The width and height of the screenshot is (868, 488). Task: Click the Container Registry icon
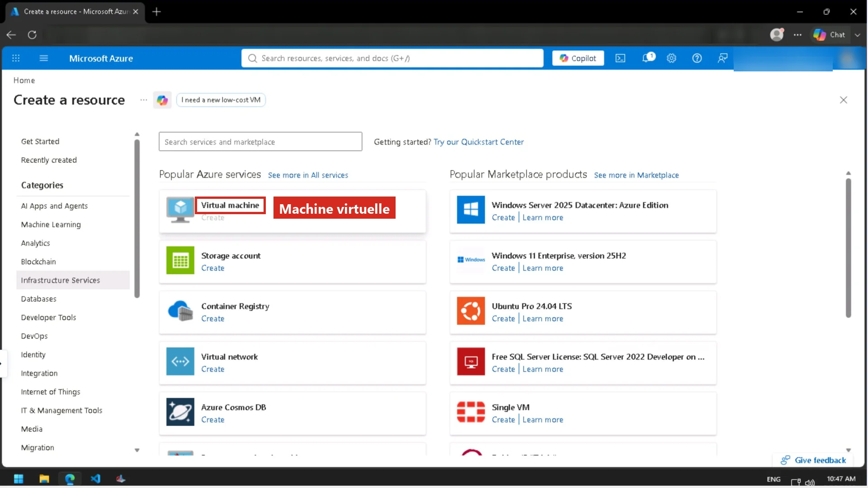pos(180,311)
